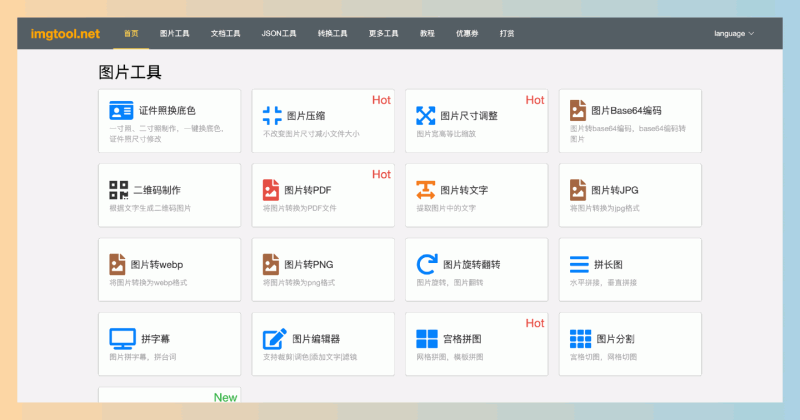
Task: Open the 图片编辑器 tool title
Action: pos(316,339)
